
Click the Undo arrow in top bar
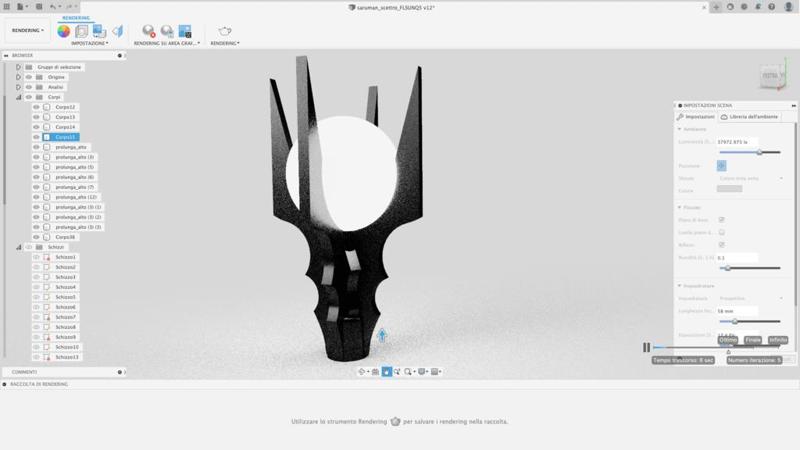[53, 7]
